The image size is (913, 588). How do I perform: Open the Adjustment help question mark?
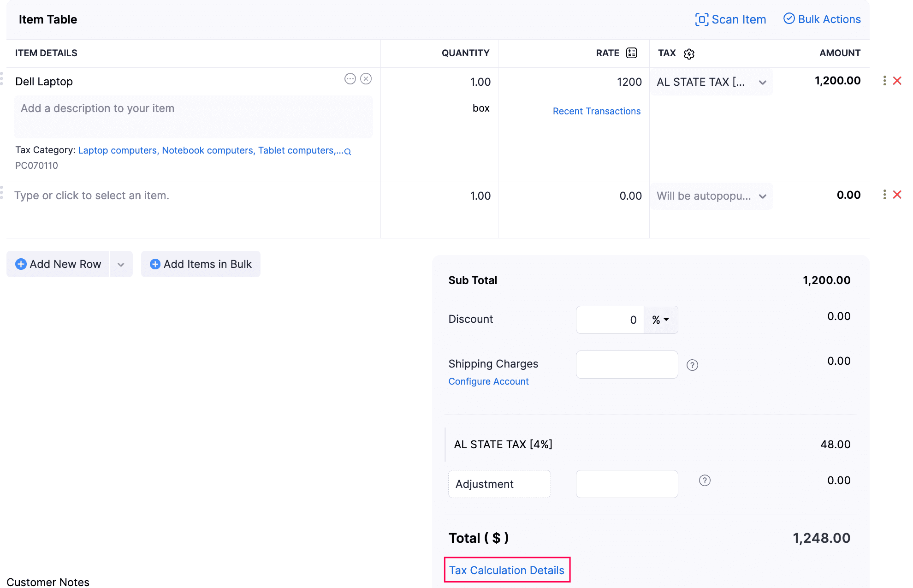(704, 480)
